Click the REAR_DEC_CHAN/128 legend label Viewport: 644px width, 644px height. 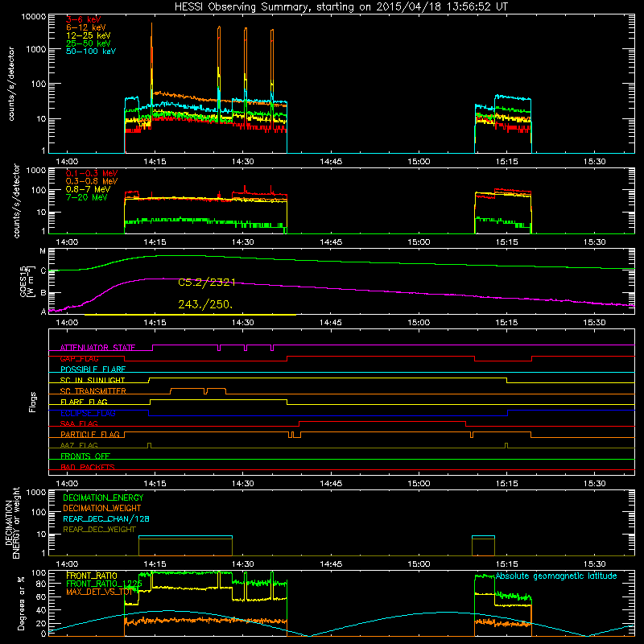coord(106,519)
